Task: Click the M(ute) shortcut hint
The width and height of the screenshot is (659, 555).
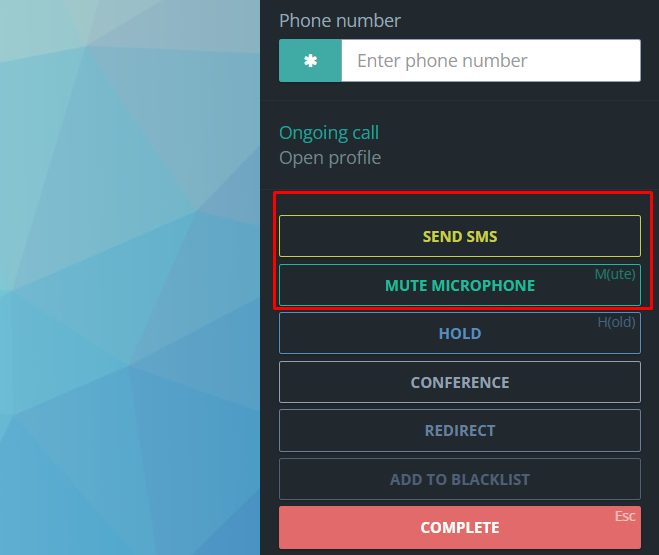Action: tap(615, 273)
